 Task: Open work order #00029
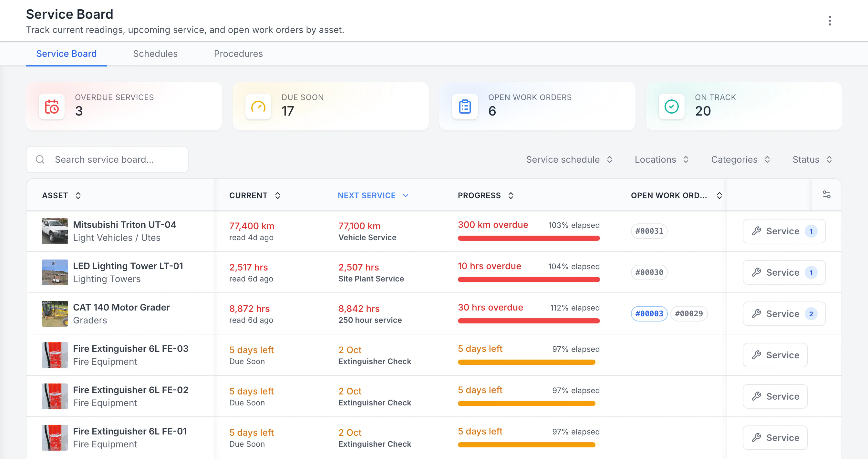(x=689, y=313)
